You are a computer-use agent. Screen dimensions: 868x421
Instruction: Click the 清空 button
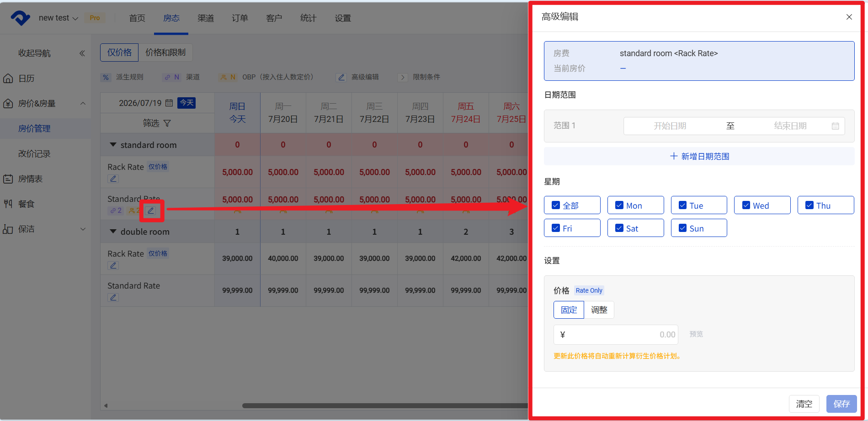pyautogui.click(x=804, y=404)
